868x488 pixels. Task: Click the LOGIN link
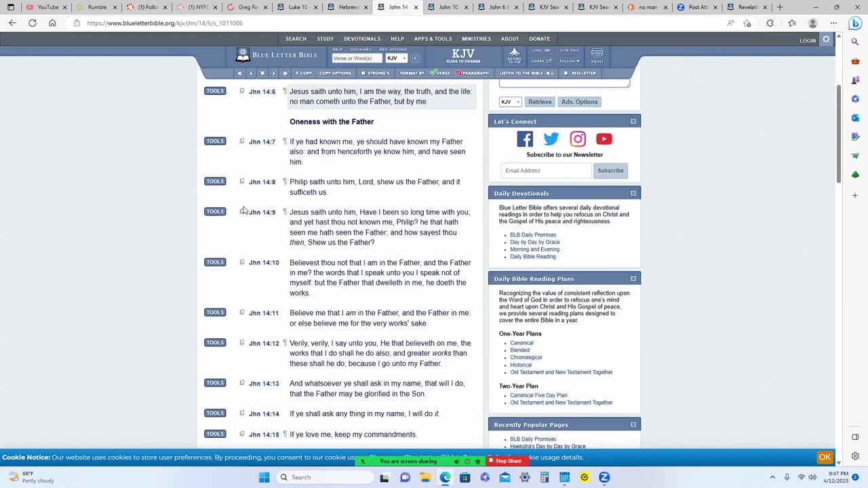click(x=808, y=41)
